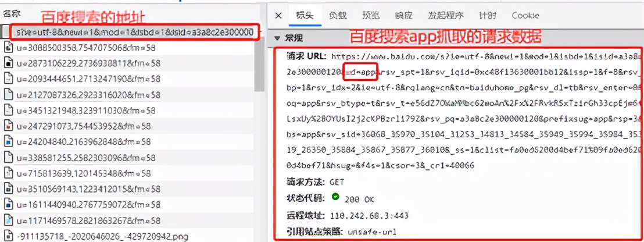Click the request URL value starting https://www.baidu.com
The height and width of the screenshot is (242, 644).
click(x=464, y=111)
